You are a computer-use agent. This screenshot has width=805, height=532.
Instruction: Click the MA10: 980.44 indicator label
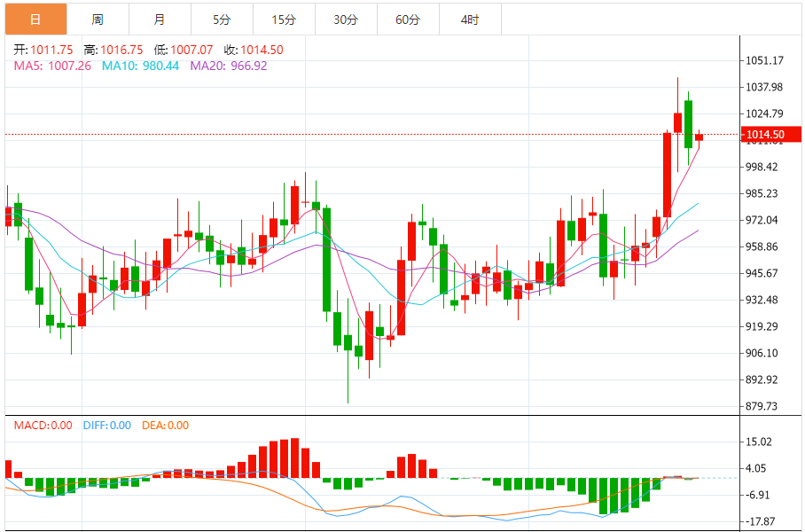[x=140, y=66]
